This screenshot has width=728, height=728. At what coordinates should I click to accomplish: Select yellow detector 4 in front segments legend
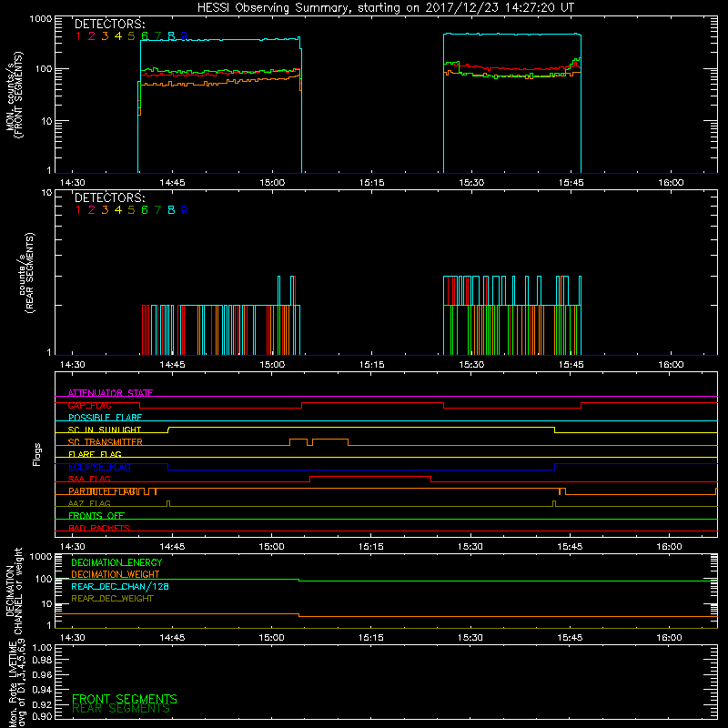click(118, 36)
